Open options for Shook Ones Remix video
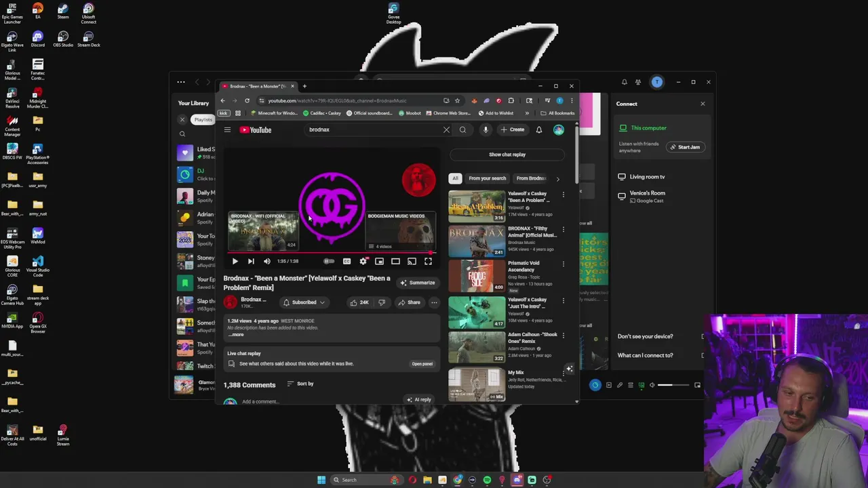The height and width of the screenshot is (488, 868). [x=563, y=336]
